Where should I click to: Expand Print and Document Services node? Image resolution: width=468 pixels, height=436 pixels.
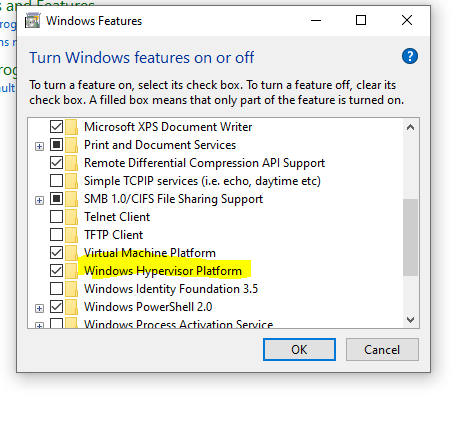tap(39, 146)
